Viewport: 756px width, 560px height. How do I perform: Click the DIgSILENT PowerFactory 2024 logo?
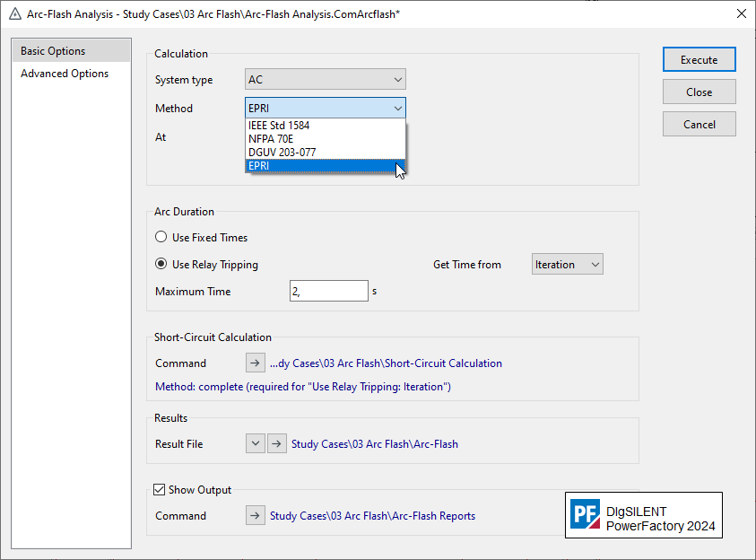tap(643, 515)
